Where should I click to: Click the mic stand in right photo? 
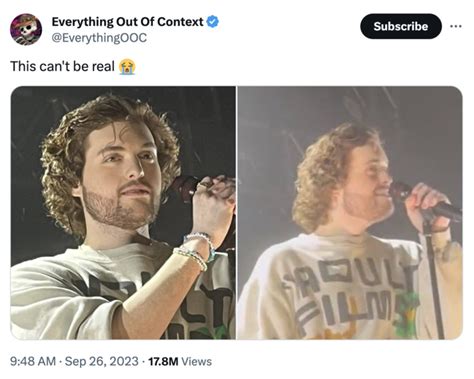tap(433, 277)
